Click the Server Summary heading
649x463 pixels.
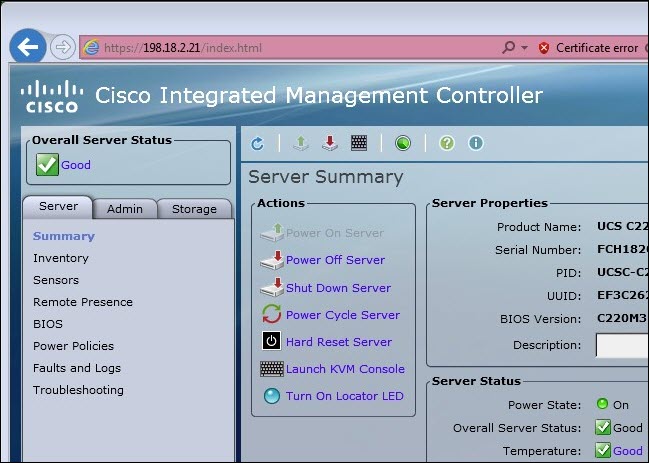coord(326,177)
